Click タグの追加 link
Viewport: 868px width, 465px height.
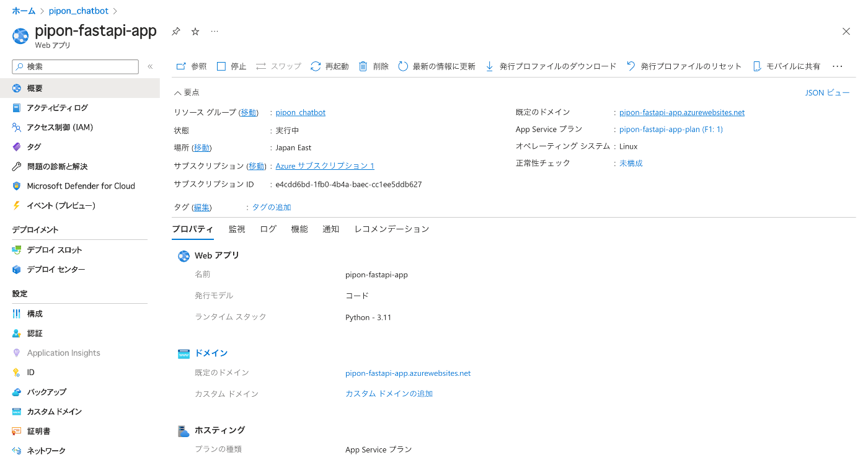(x=271, y=207)
